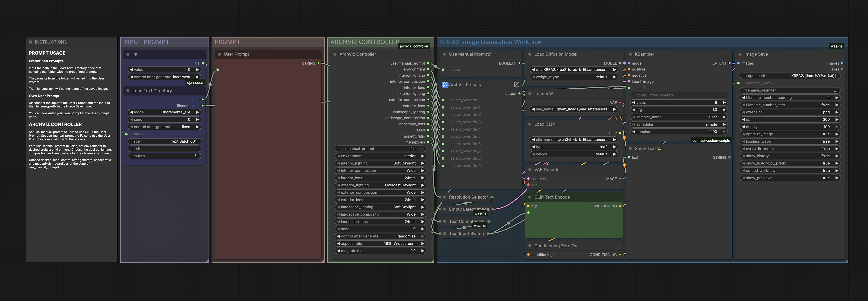Viewport: 868px width, 301px height.
Task: Toggle show_previews true in Image Save
Action: 790,178
